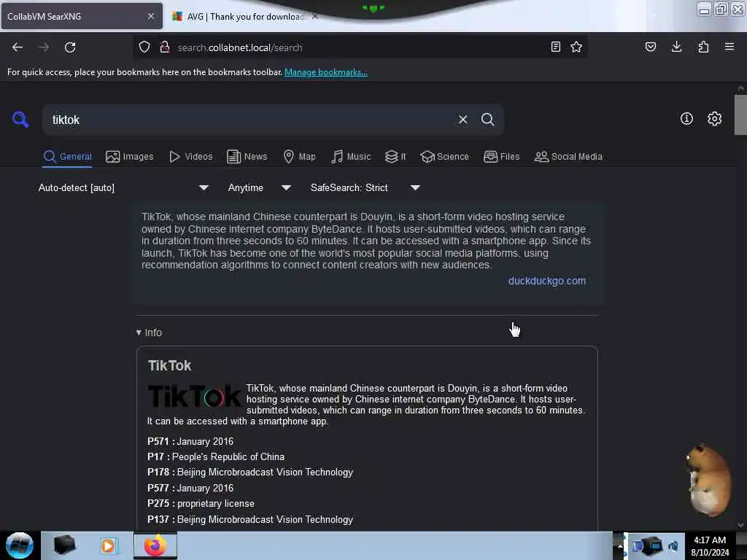The height and width of the screenshot is (560, 747).
Task: Open Manage bookmarks link
Action: click(x=326, y=72)
